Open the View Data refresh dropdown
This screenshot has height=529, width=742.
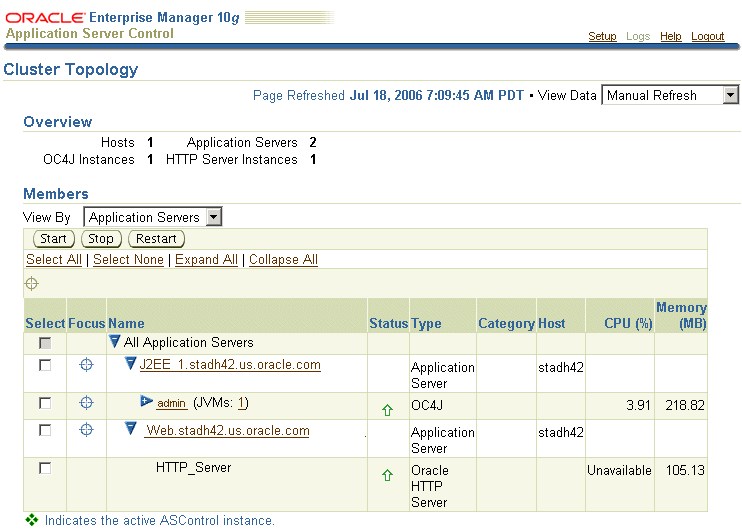670,95
